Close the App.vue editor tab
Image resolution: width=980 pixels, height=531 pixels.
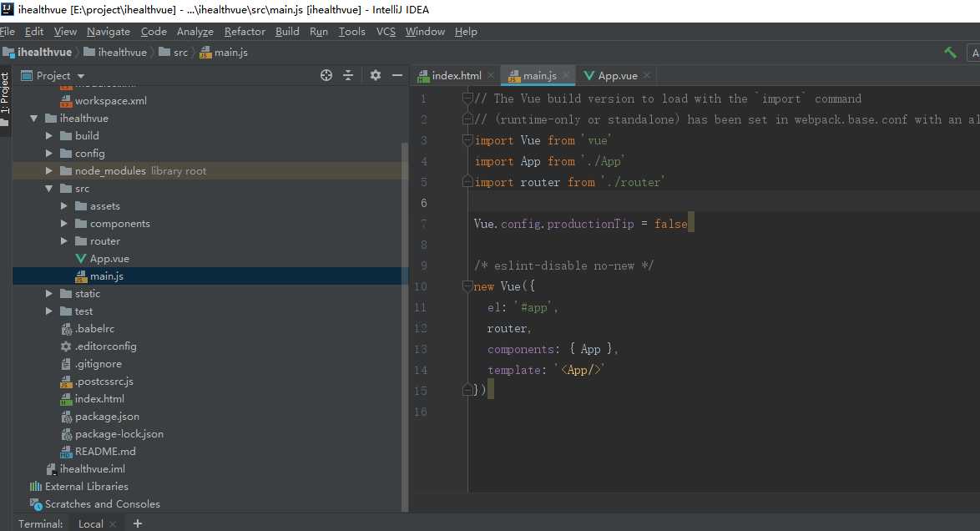click(647, 76)
